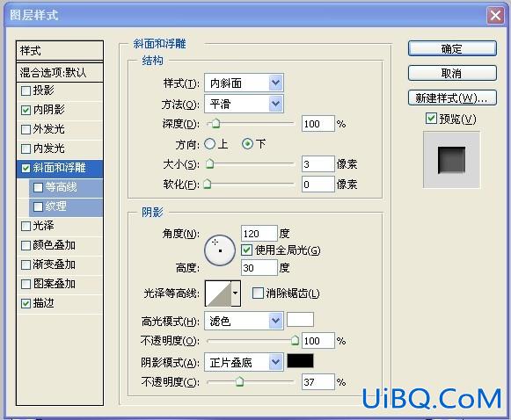511x420 pixels.
Task: Click the highlight 不透明度(O) slider handle
Action: [295, 340]
